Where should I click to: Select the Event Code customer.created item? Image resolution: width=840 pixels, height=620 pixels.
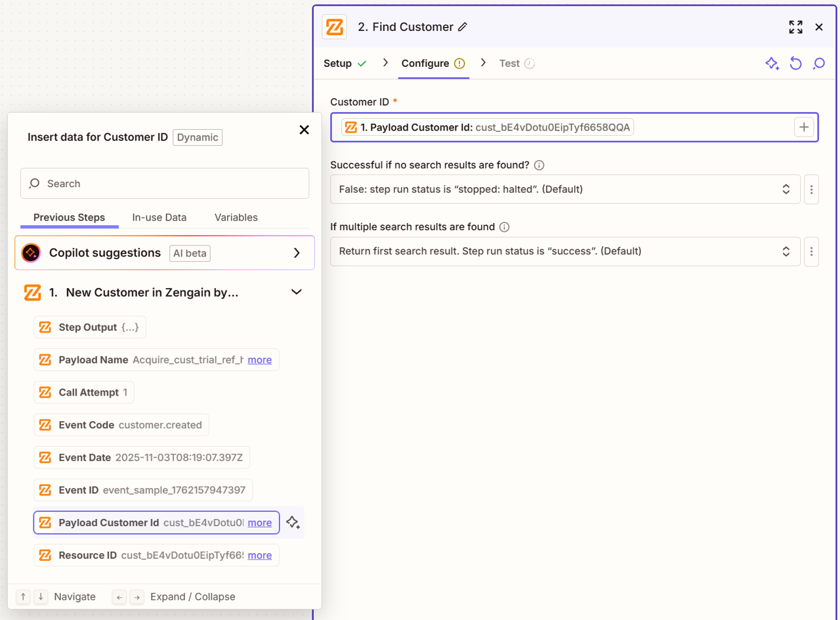121,425
